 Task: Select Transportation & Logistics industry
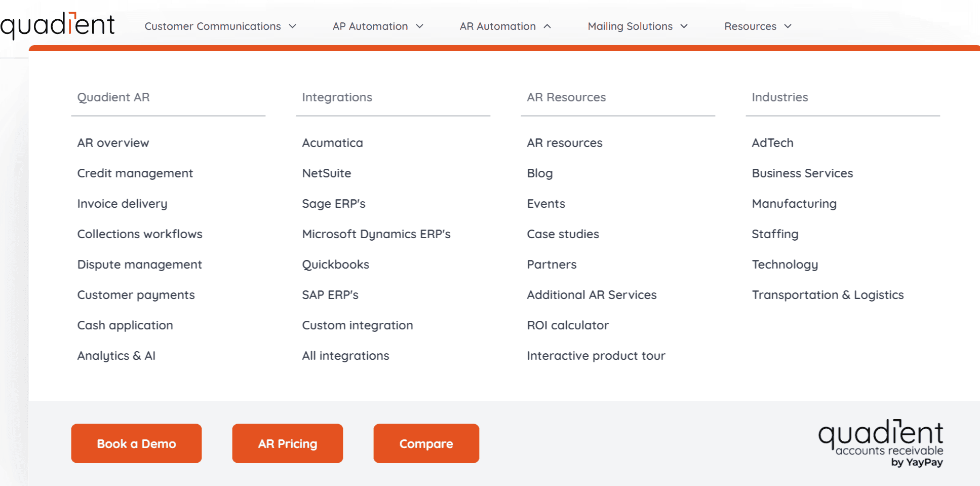[x=828, y=295]
